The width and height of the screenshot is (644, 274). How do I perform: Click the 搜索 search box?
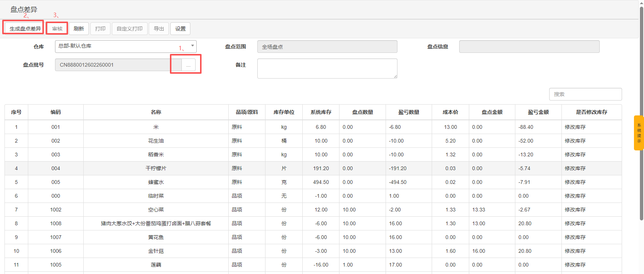pos(585,94)
